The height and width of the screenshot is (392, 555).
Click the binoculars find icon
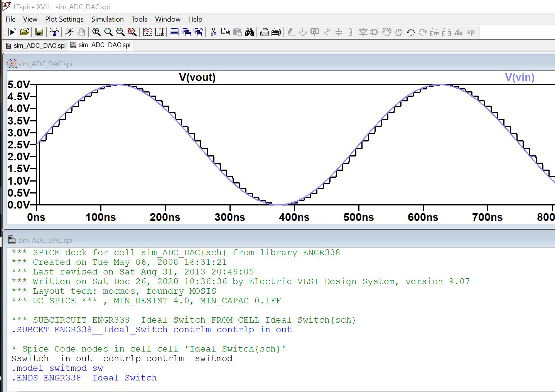coord(249,32)
